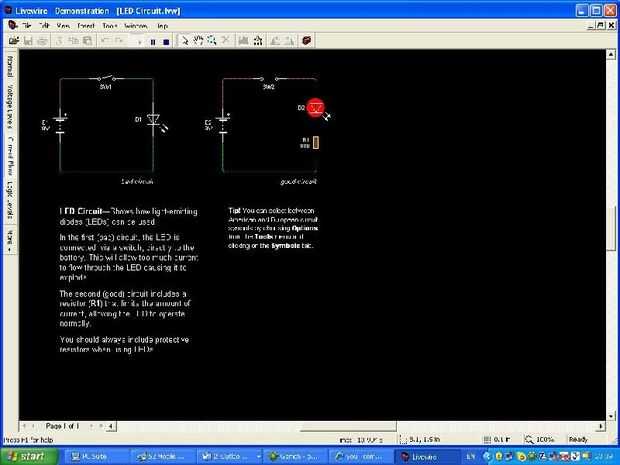Image resolution: width=620 pixels, height=465 pixels.
Task: Click the taskbar button left of Livewire
Action: point(361,457)
